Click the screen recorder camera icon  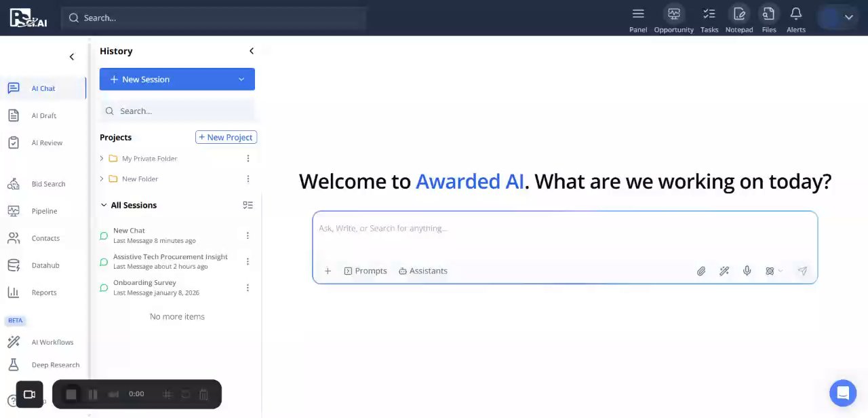tap(29, 394)
